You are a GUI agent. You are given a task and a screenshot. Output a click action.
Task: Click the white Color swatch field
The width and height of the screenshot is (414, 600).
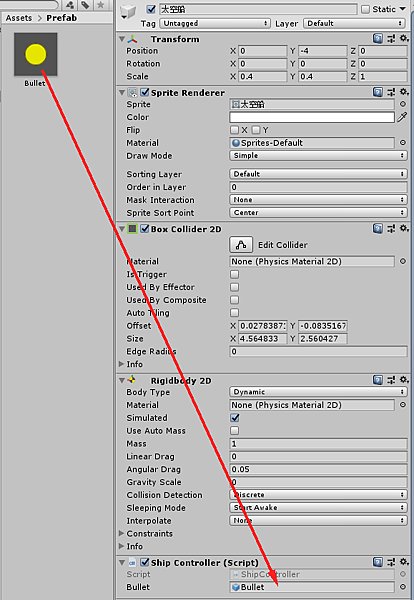pos(312,117)
